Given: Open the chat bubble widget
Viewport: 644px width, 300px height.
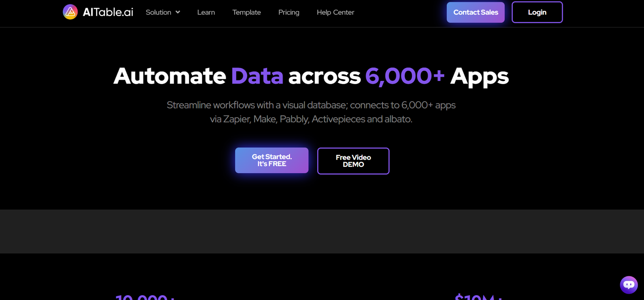Looking at the screenshot, I should click(629, 285).
